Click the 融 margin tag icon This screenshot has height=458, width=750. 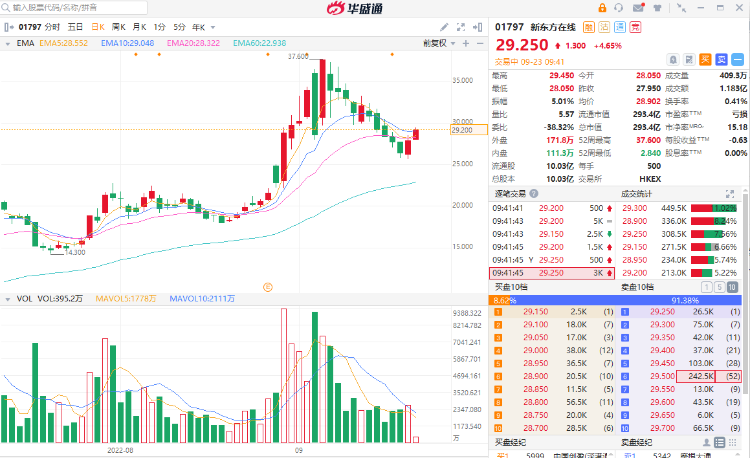point(589,27)
